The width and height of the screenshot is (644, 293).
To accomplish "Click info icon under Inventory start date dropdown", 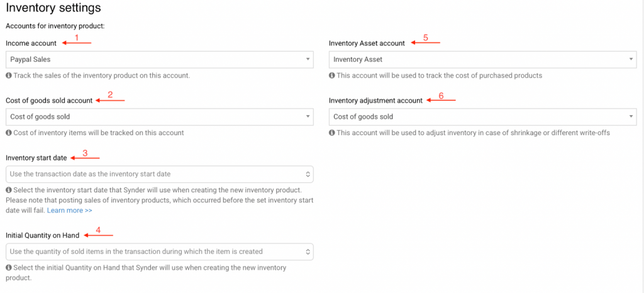I will (8, 190).
